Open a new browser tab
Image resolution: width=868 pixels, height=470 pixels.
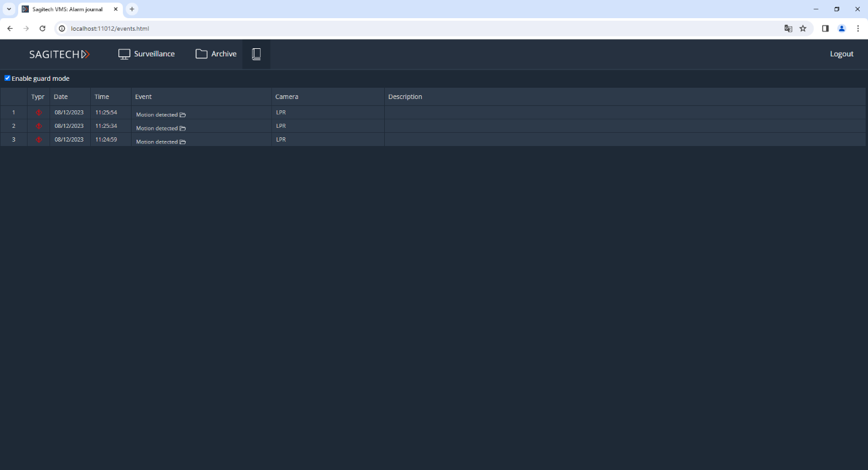click(x=132, y=9)
